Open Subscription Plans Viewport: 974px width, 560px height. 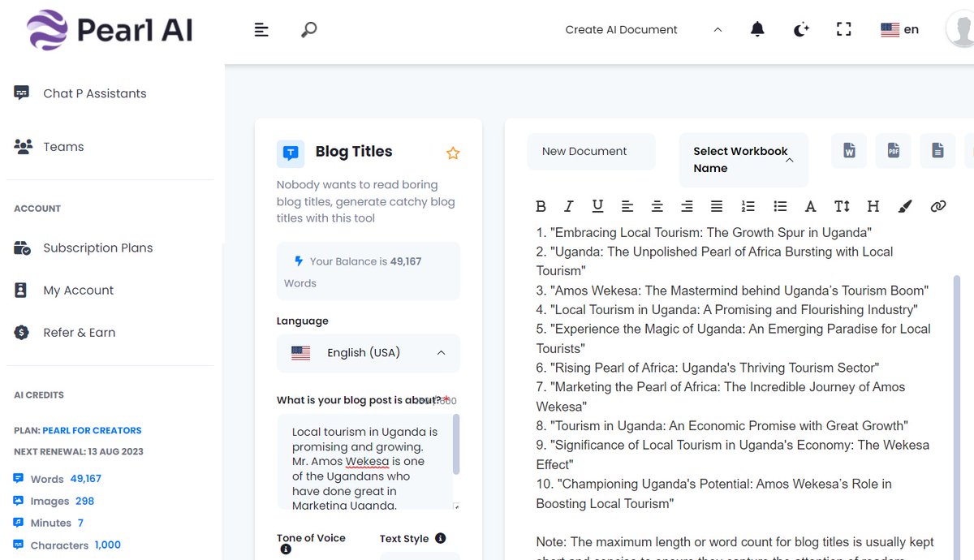(x=84, y=248)
